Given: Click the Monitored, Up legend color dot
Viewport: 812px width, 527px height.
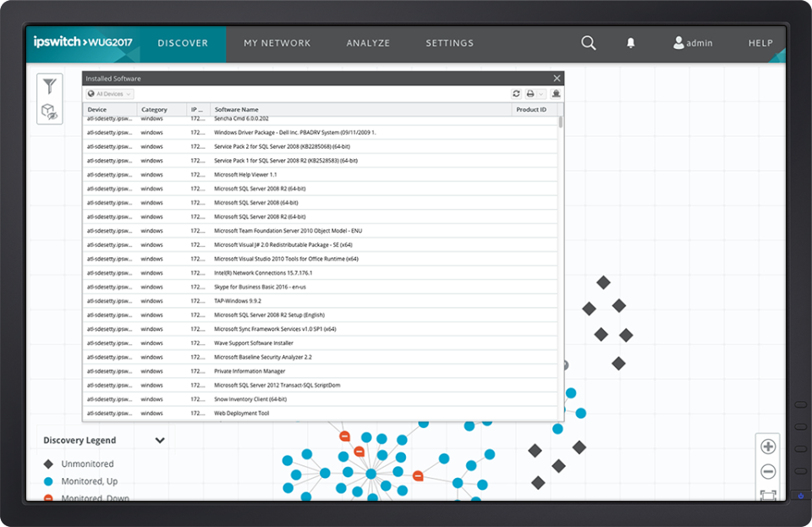Looking at the screenshot, I should (x=49, y=480).
